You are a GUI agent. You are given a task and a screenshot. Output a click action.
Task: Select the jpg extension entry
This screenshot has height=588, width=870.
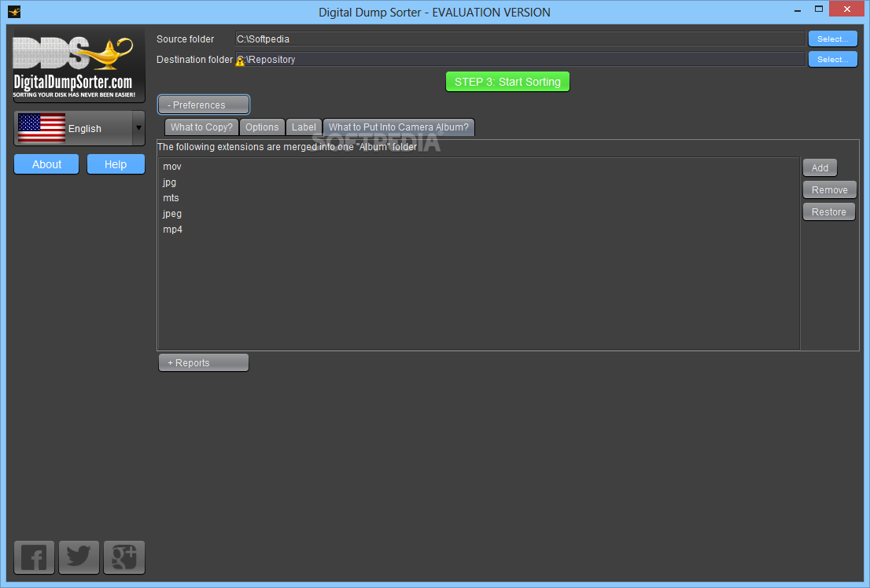478,182
